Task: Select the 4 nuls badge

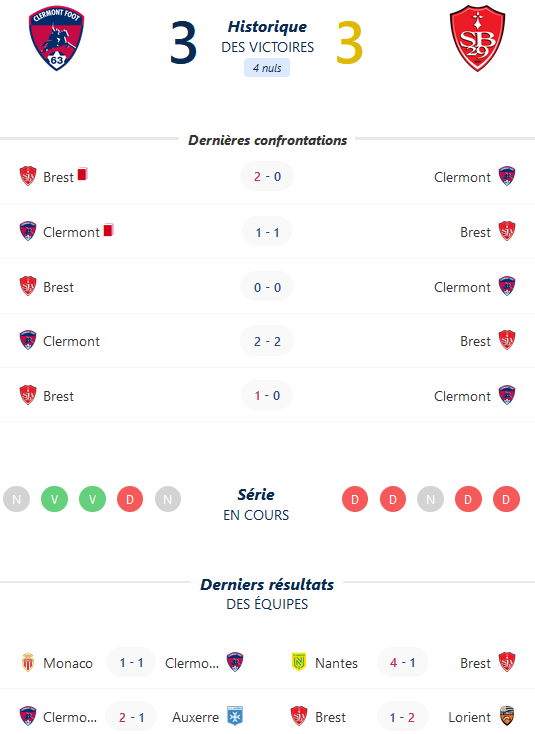Action: (267, 68)
